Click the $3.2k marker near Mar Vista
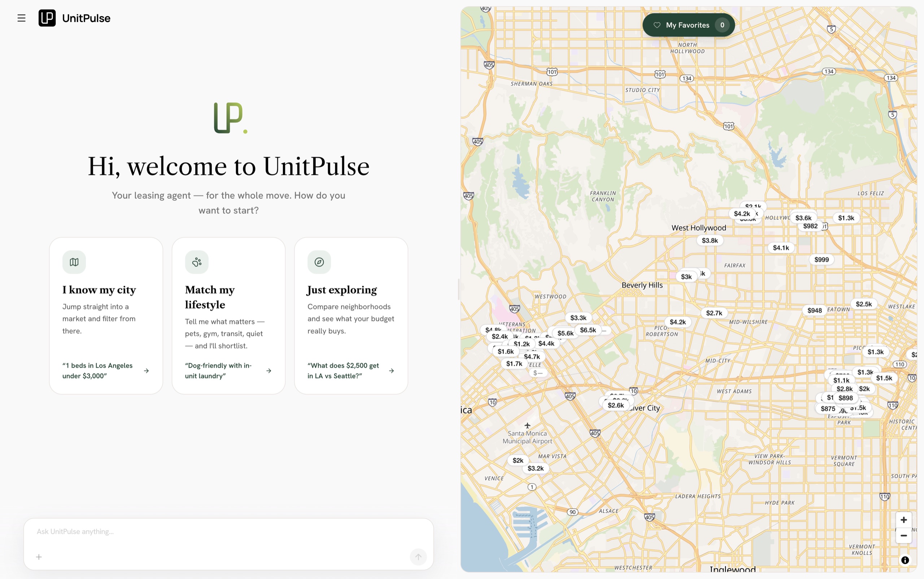 536,468
